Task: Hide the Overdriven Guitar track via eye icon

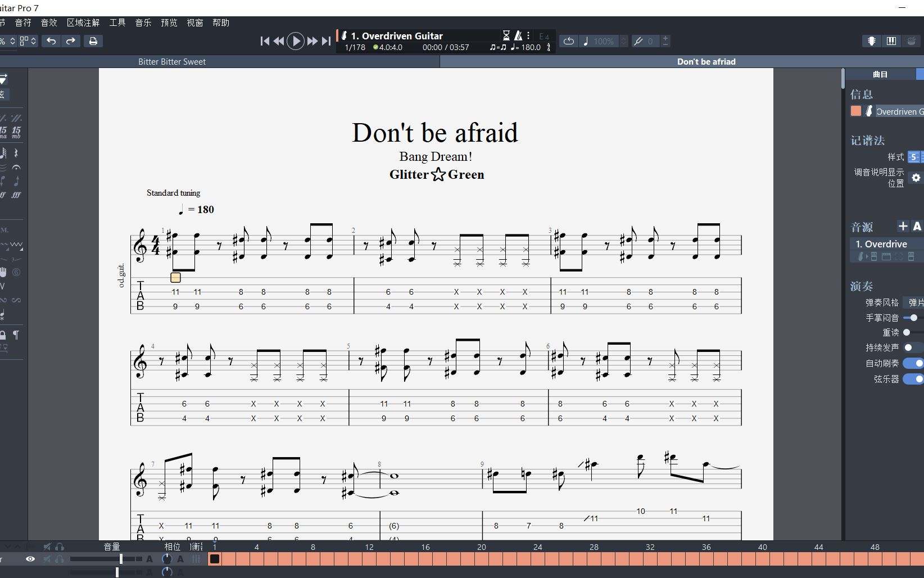Action: point(30,559)
